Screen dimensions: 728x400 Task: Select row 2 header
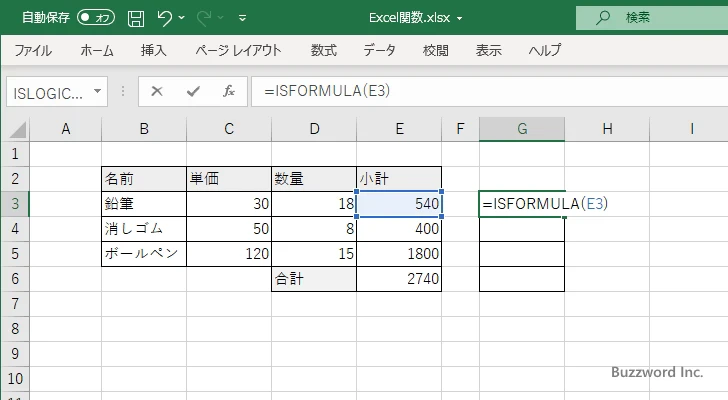pos(15,179)
